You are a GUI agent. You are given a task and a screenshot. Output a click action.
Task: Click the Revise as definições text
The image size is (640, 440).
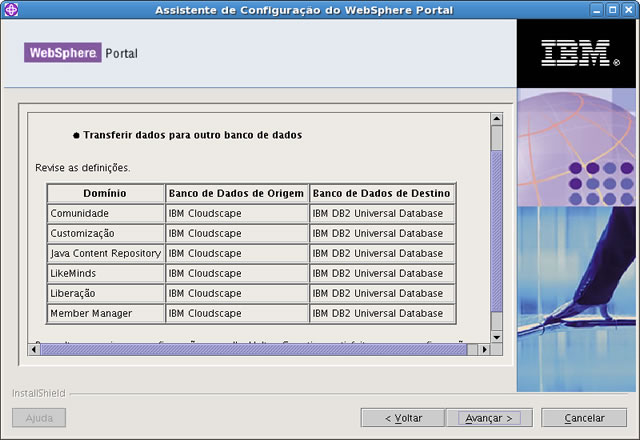pos(82,168)
